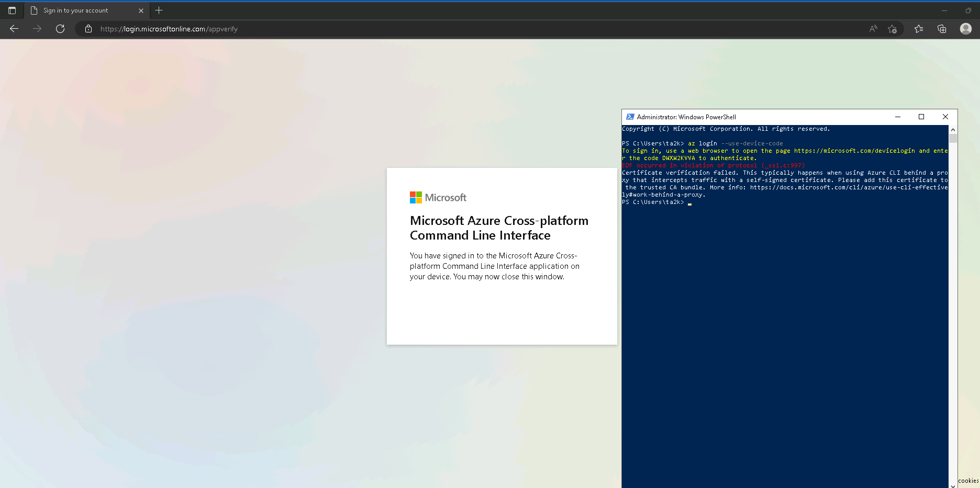View site information via the lock icon
The height and width of the screenshot is (488, 980).
click(x=88, y=29)
